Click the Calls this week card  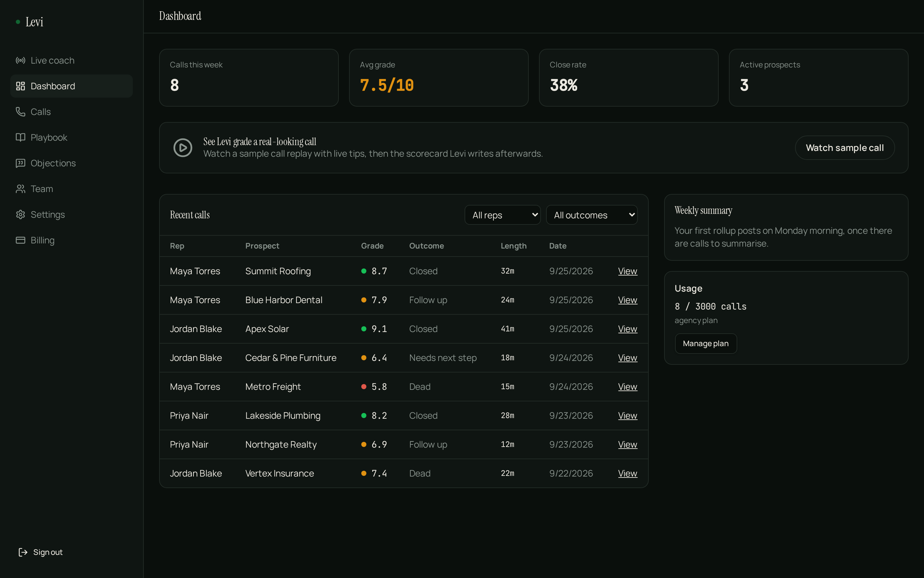249,78
